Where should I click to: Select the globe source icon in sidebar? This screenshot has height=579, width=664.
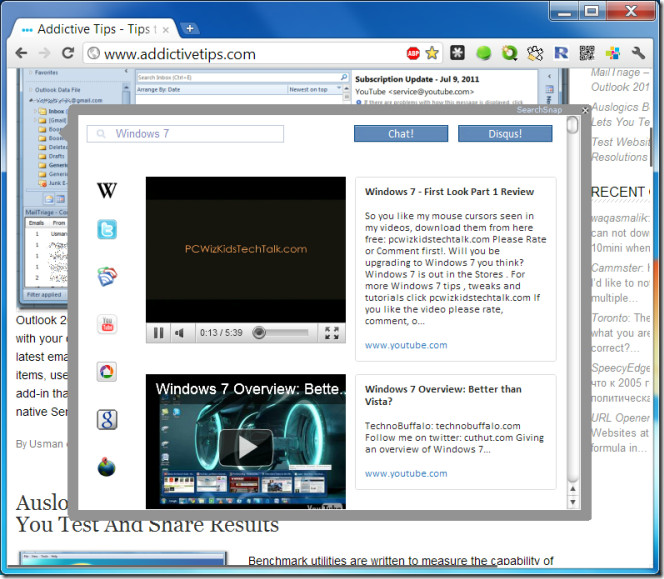(106, 467)
